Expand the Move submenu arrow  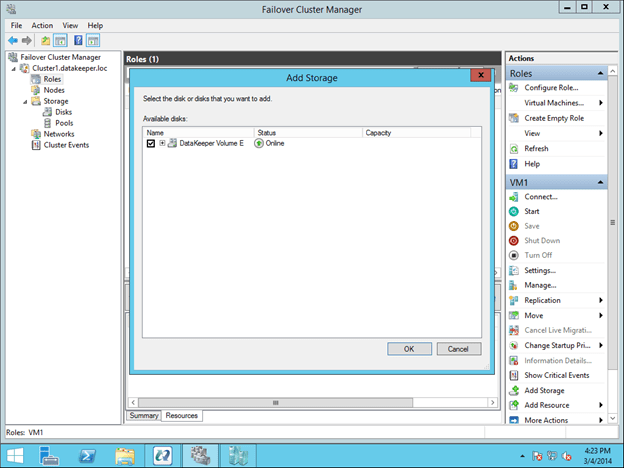point(600,315)
